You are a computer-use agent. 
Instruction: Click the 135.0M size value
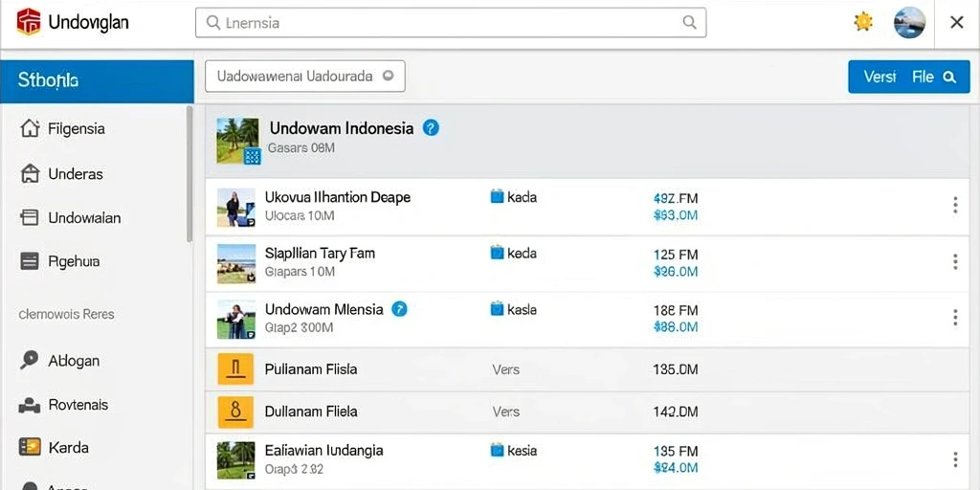pyautogui.click(x=675, y=369)
